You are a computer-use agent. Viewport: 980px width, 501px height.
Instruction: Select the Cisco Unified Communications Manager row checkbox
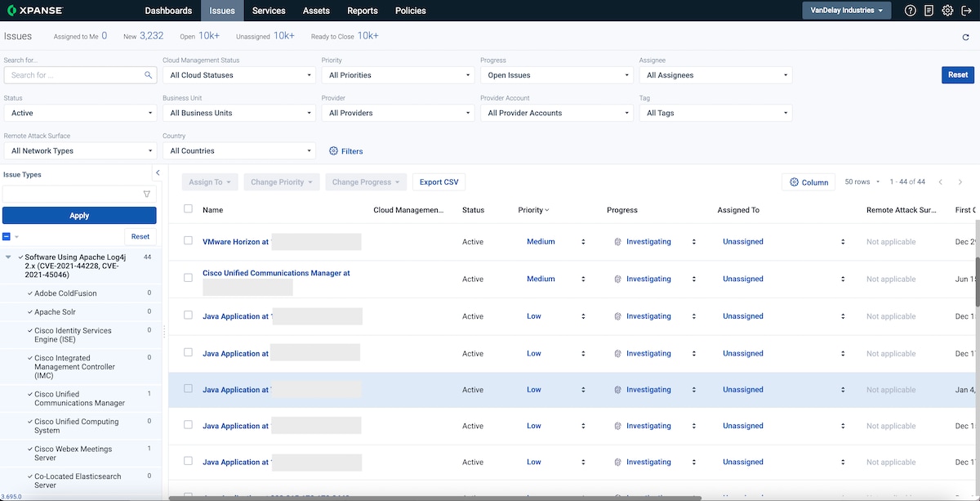pyautogui.click(x=189, y=278)
